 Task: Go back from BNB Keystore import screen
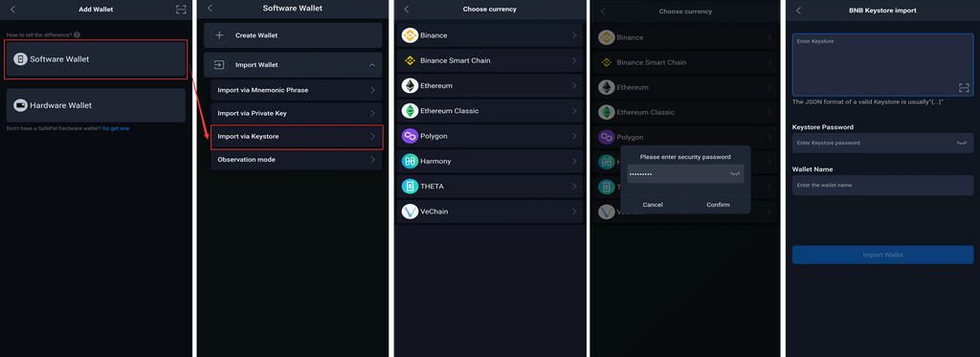click(798, 10)
